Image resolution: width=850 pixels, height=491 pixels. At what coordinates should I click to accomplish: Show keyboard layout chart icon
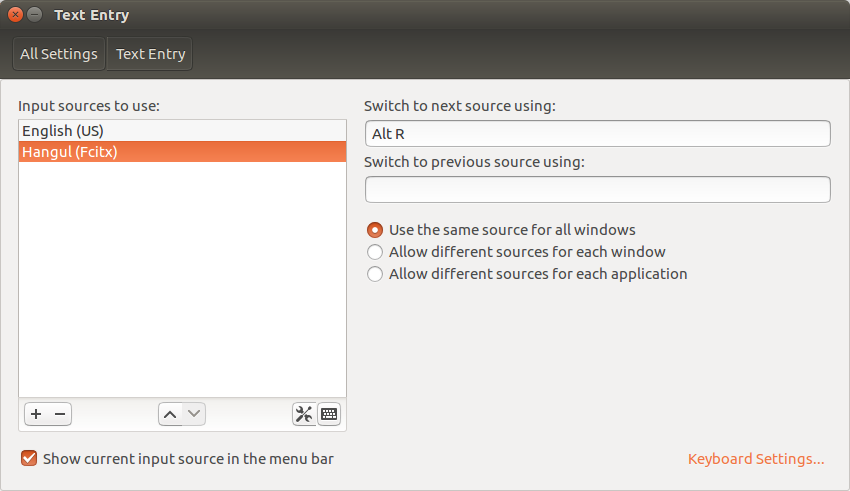[329, 414]
